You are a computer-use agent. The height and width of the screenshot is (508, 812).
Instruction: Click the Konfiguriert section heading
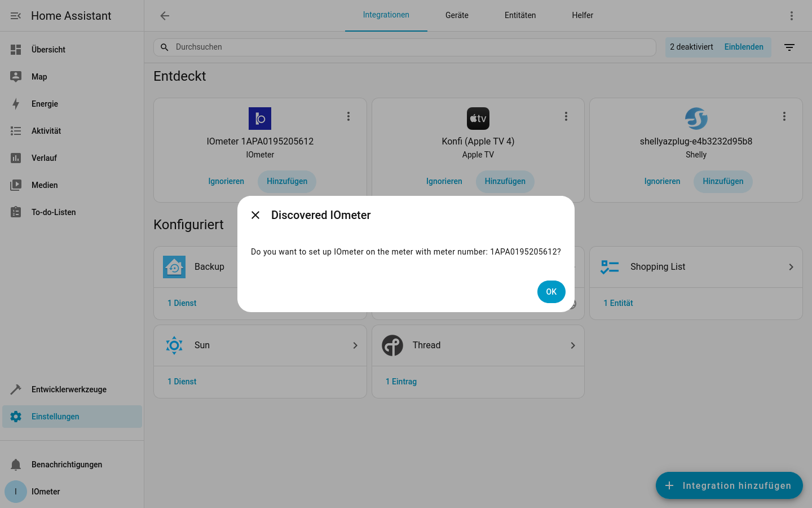click(x=188, y=225)
